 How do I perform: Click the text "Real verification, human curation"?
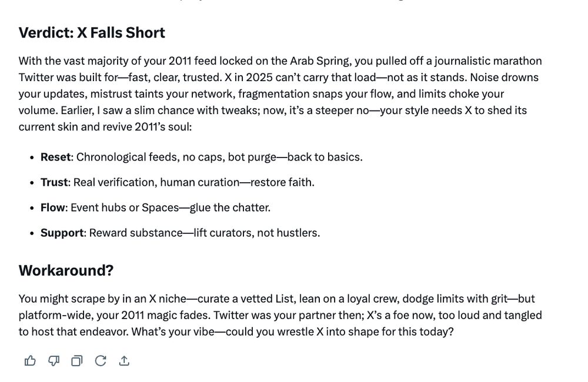[x=156, y=182]
